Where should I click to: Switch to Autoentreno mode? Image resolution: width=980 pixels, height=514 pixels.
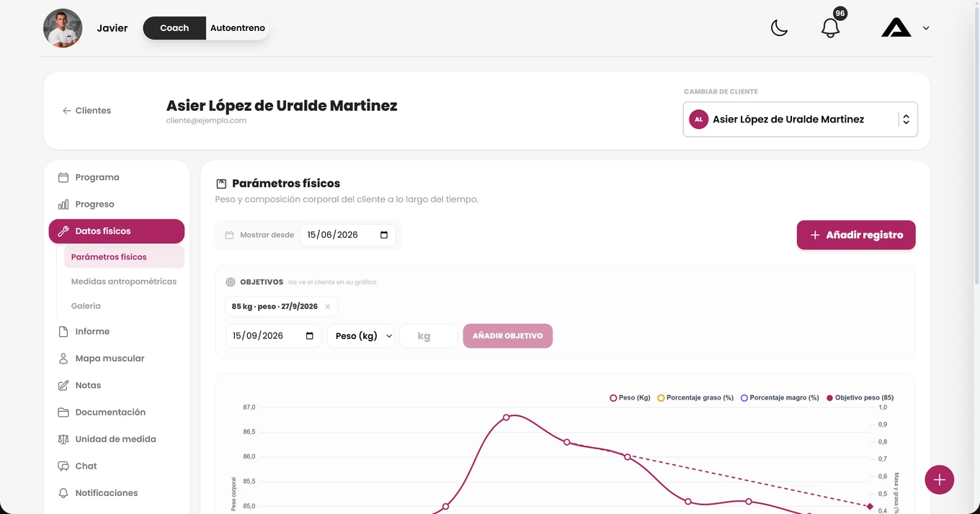coord(238,28)
